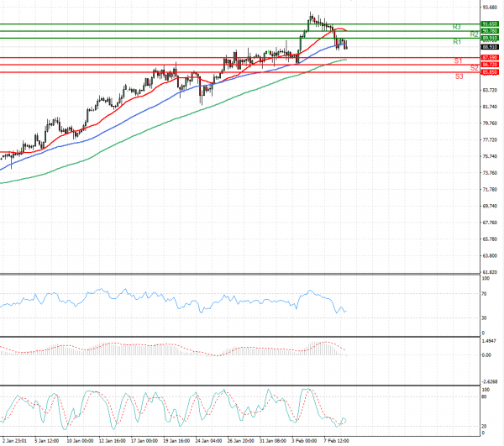The width and height of the screenshot is (504, 446).
Task: Click the 17 Jan 00:00 date label
Action: [144, 441]
